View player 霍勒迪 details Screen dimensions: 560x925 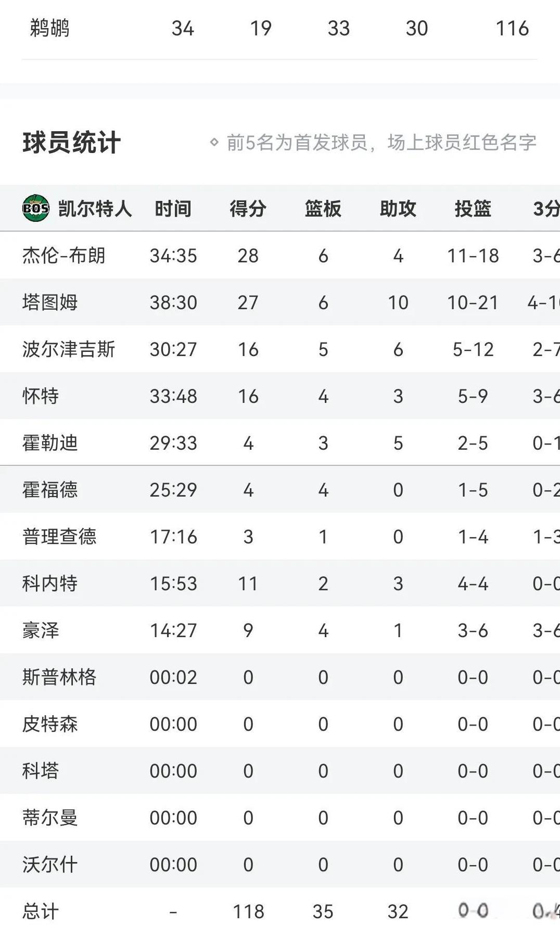tap(49, 443)
